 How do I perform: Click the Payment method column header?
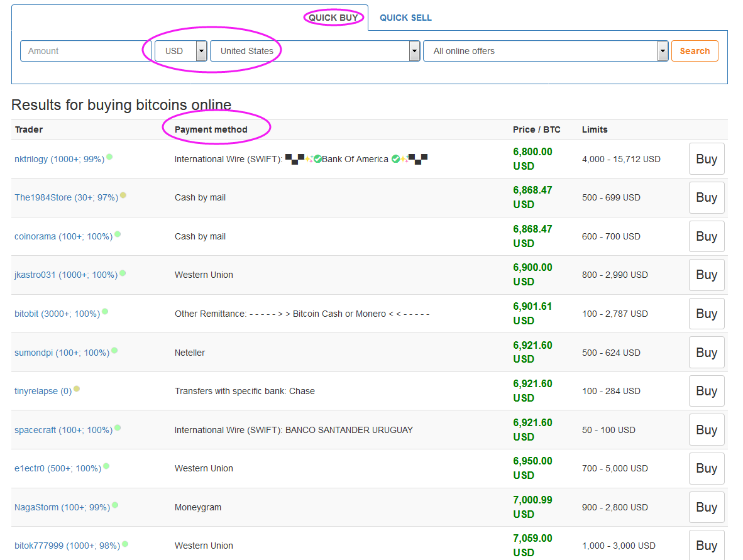(211, 129)
